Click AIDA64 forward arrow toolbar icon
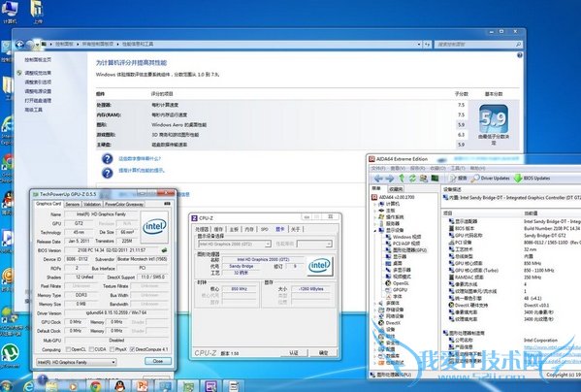This screenshot has width=581, height=392. (x=389, y=179)
